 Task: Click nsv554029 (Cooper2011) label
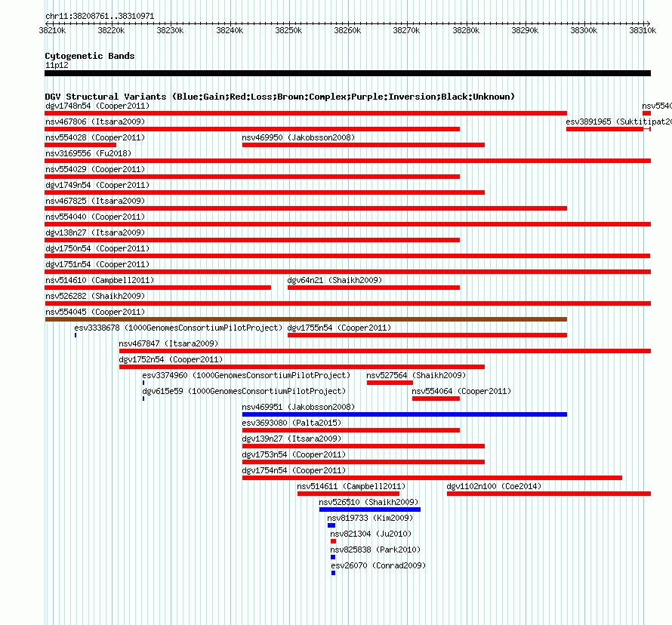click(95, 169)
